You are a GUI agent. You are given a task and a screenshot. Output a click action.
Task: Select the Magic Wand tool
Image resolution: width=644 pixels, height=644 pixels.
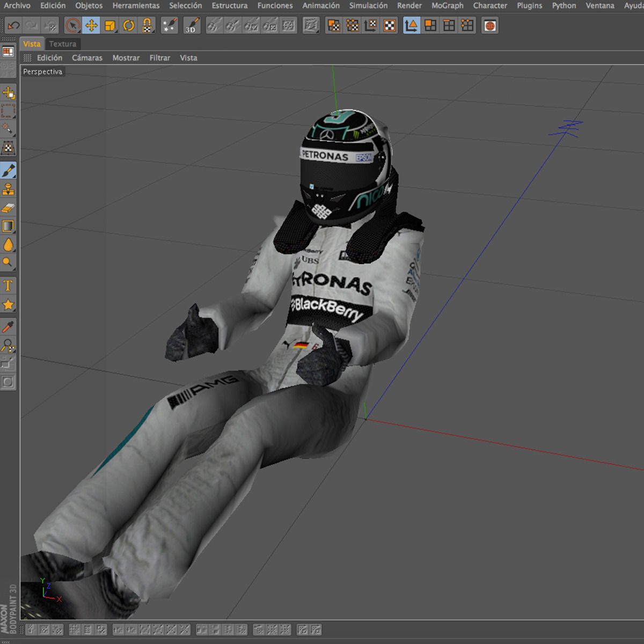pos(8,129)
